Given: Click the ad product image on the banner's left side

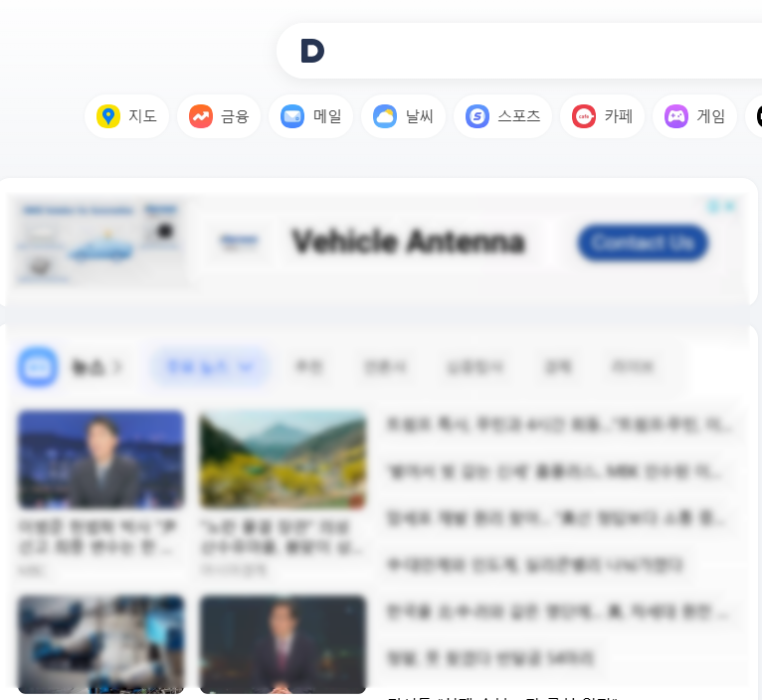Looking at the screenshot, I should click(x=99, y=244).
